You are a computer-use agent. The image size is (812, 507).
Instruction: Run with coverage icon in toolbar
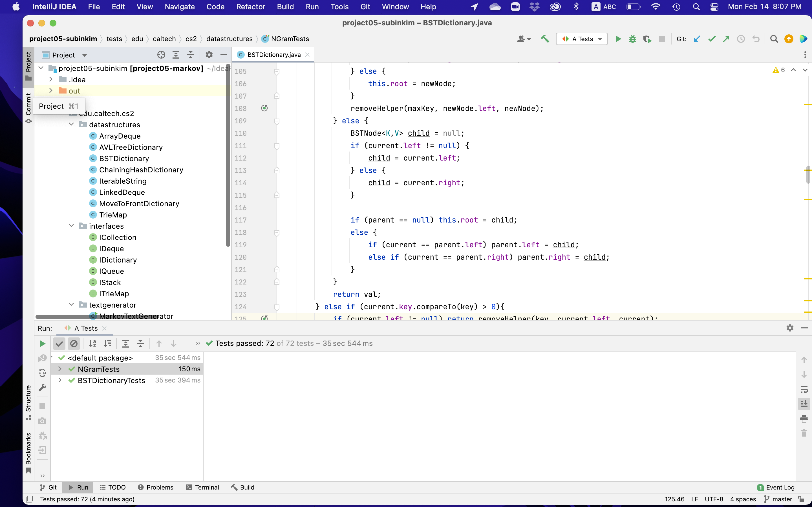[x=647, y=39]
